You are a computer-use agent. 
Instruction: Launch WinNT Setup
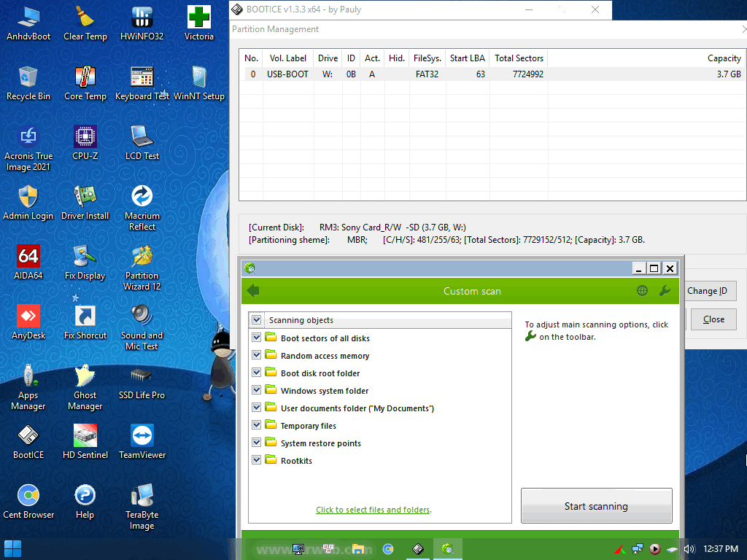pos(199,83)
